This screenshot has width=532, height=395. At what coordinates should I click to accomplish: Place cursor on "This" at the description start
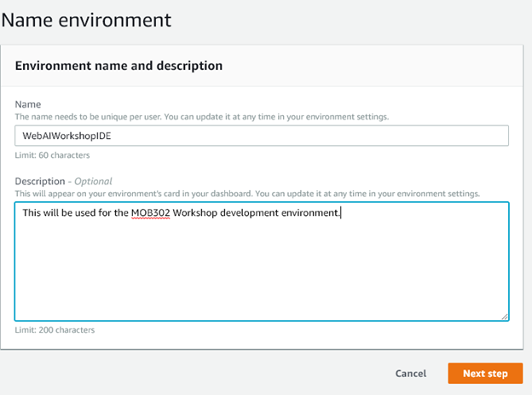tap(32, 212)
